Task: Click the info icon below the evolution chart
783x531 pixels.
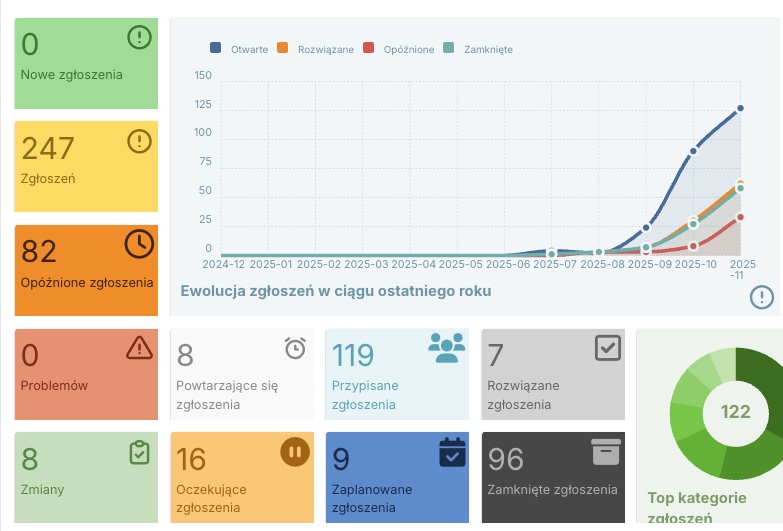Action: pyautogui.click(x=762, y=296)
